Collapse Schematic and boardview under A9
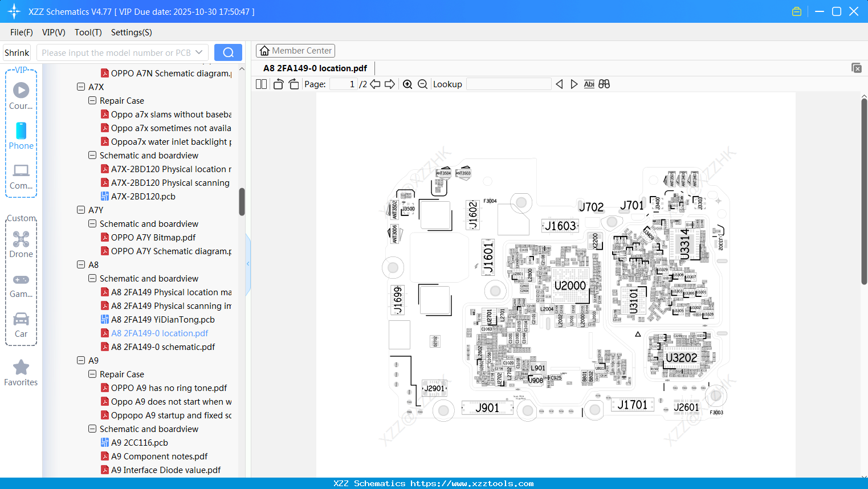This screenshot has height=489, width=868. coord(92,429)
